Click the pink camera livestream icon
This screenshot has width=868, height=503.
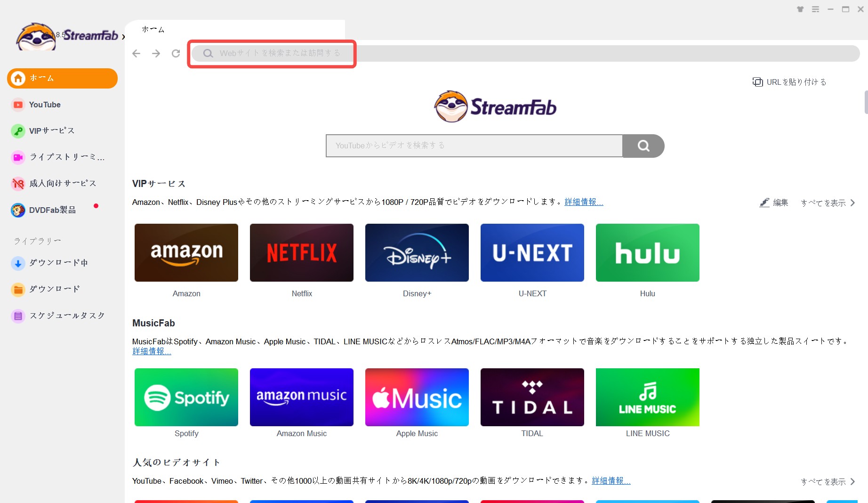18,157
